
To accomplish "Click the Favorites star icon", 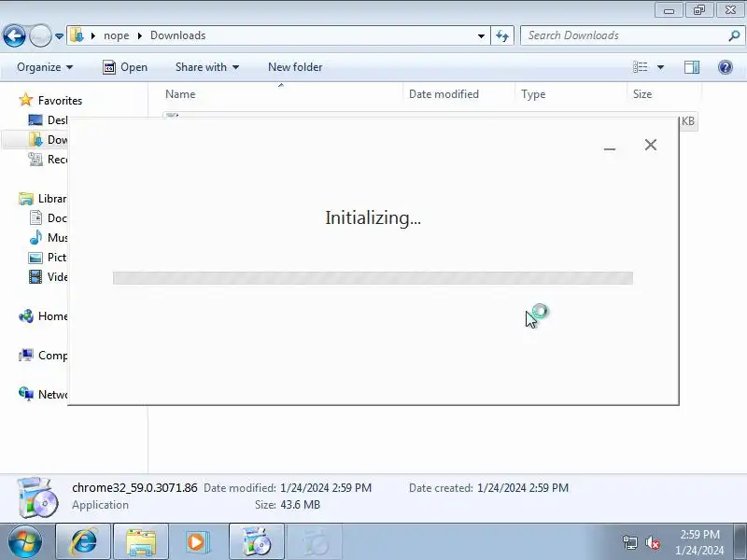I will coord(26,100).
